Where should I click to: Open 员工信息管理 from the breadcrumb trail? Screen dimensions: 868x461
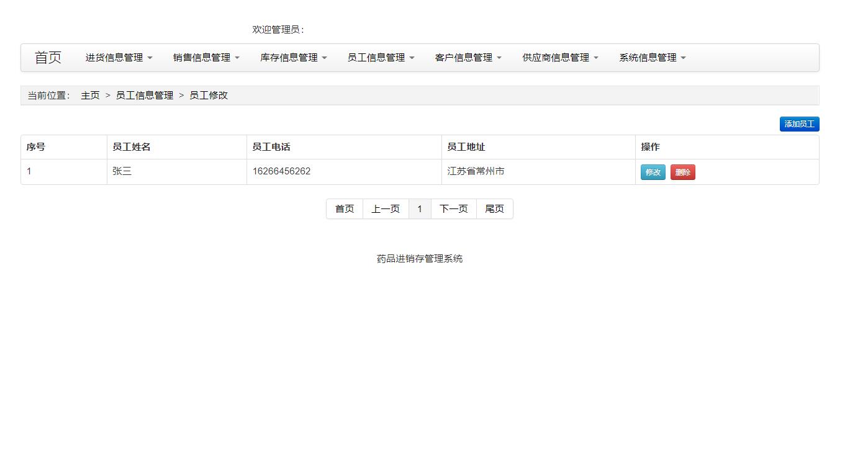(x=144, y=95)
